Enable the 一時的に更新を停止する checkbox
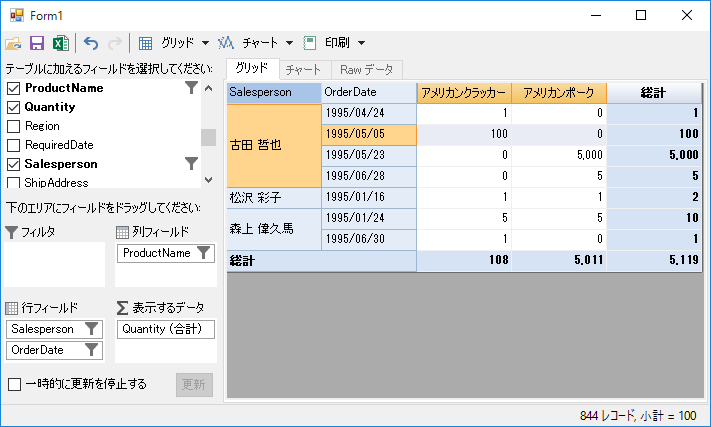Image resolution: width=711 pixels, height=427 pixels. click(x=14, y=384)
